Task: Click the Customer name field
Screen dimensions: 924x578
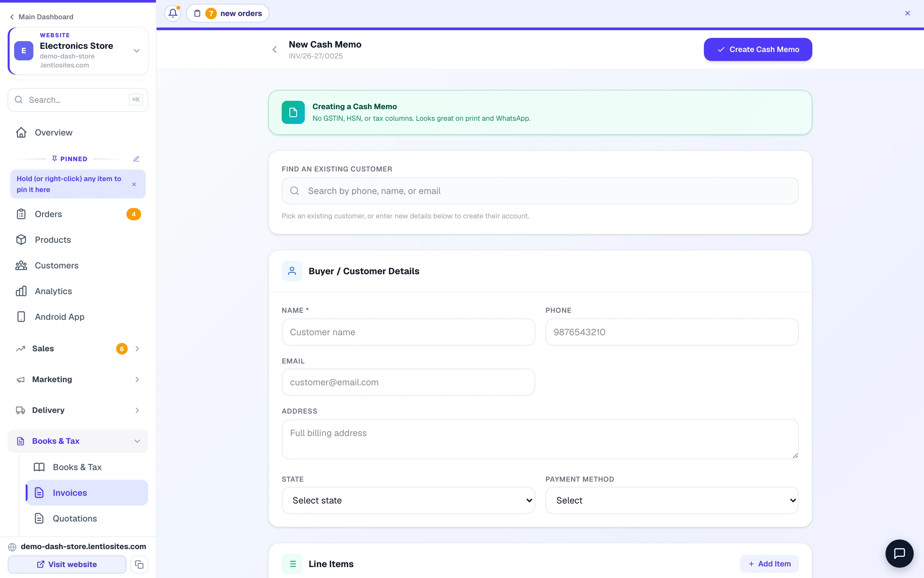Action: [x=408, y=332]
